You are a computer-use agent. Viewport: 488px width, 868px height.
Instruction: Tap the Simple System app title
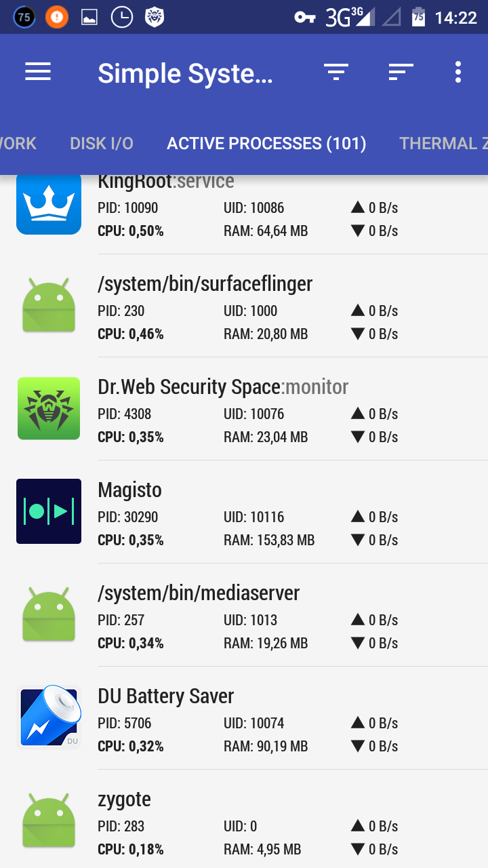click(185, 73)
